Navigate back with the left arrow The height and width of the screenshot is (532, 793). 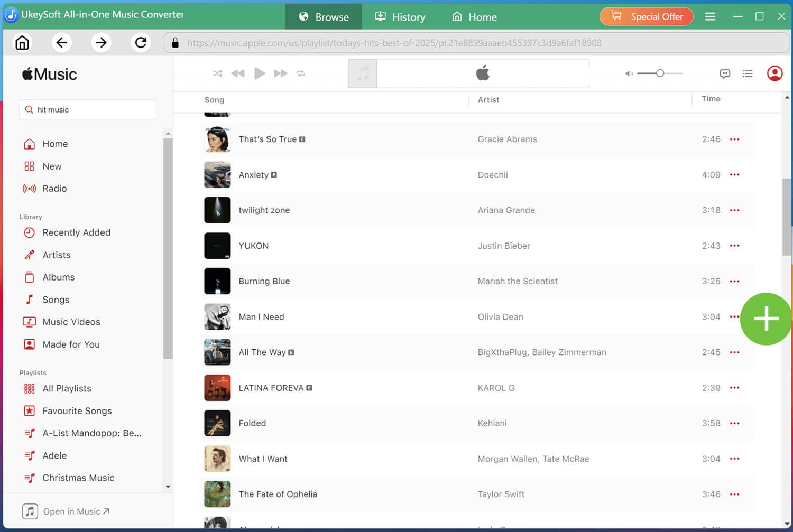[x=62, y=42]
